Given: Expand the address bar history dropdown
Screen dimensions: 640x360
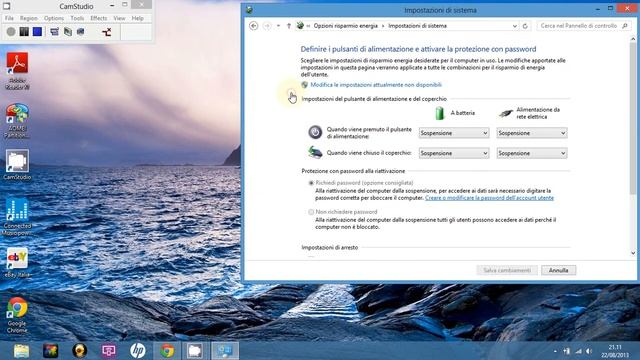Looking at the screenshot, I should (x=514, y=26).
